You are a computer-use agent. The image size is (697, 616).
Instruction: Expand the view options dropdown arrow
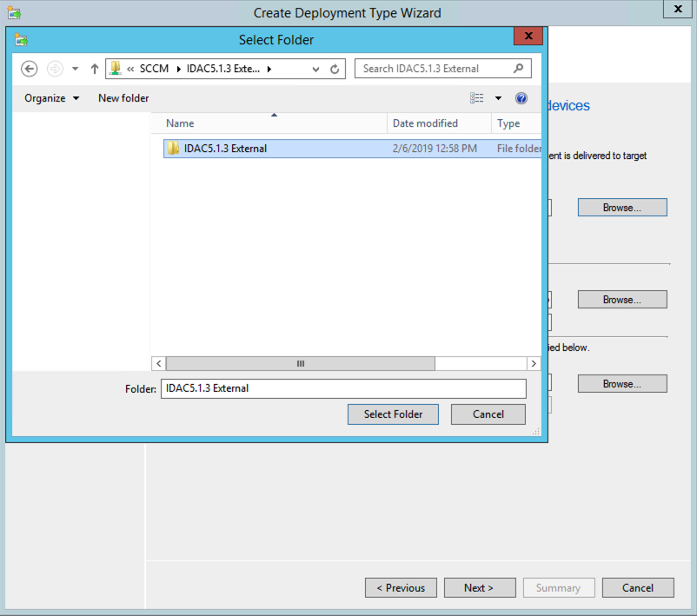(x=498, y=98)
